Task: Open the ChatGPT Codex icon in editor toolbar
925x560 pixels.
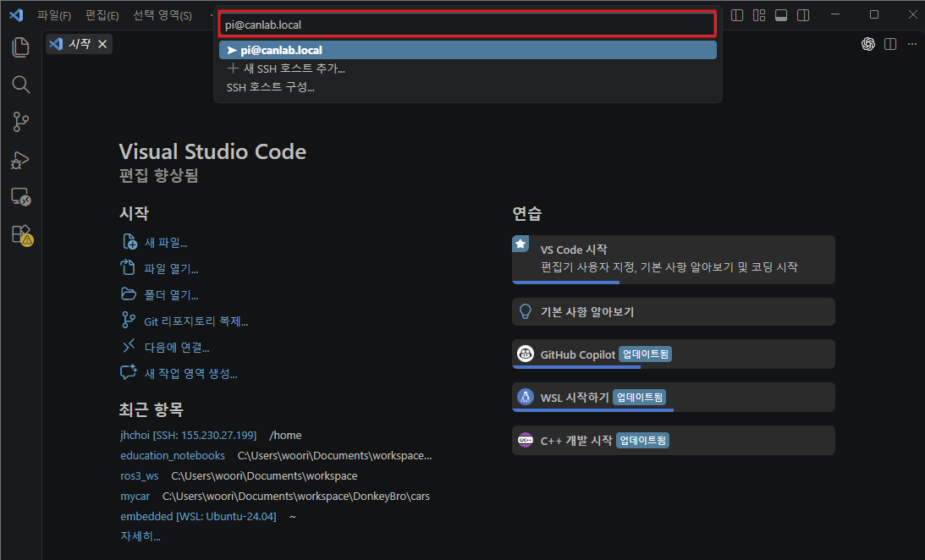Action: pos(868,44)
